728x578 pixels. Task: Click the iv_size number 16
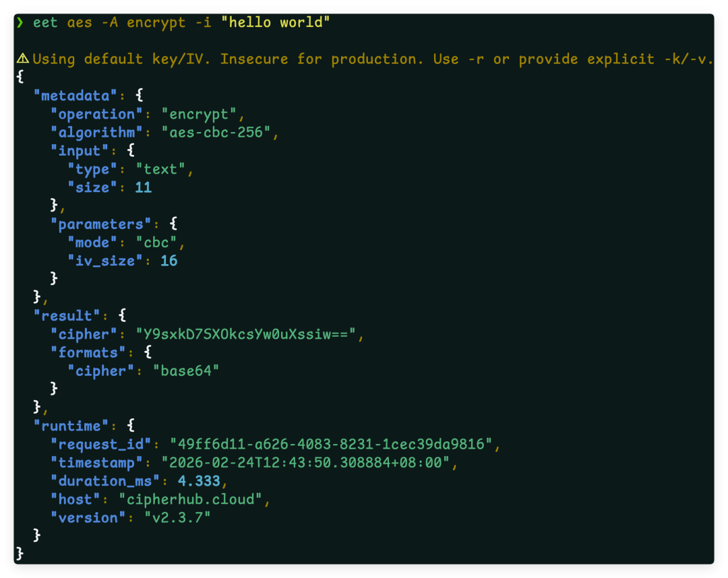tap(169, 261)
